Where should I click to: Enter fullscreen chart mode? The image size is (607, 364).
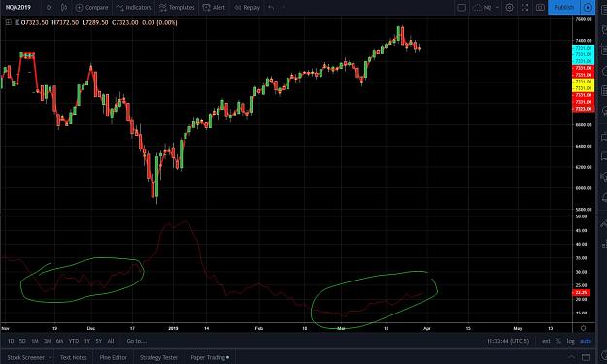(524, 8)
